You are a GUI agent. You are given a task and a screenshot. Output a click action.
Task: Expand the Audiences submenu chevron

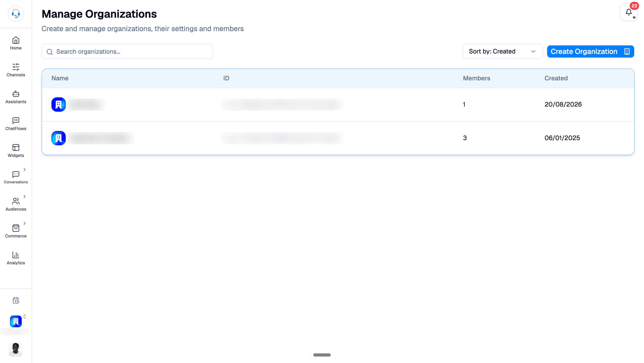(25, 196)
